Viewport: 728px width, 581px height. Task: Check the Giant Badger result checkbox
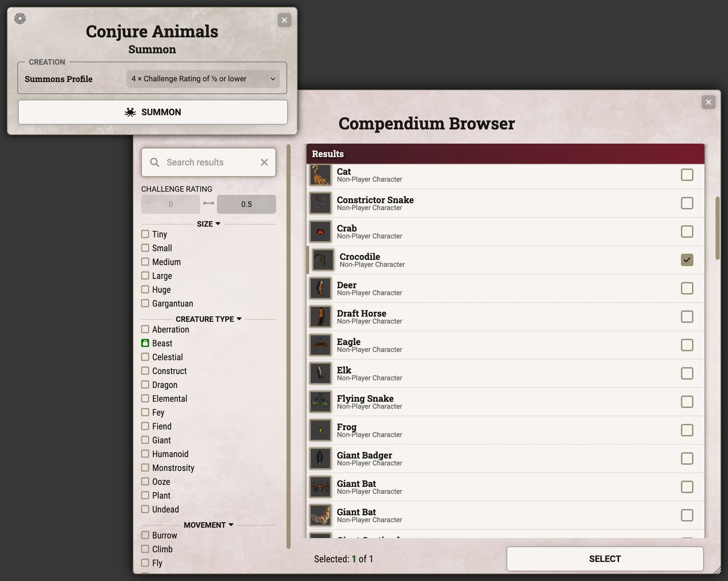[x=686, y=459]
